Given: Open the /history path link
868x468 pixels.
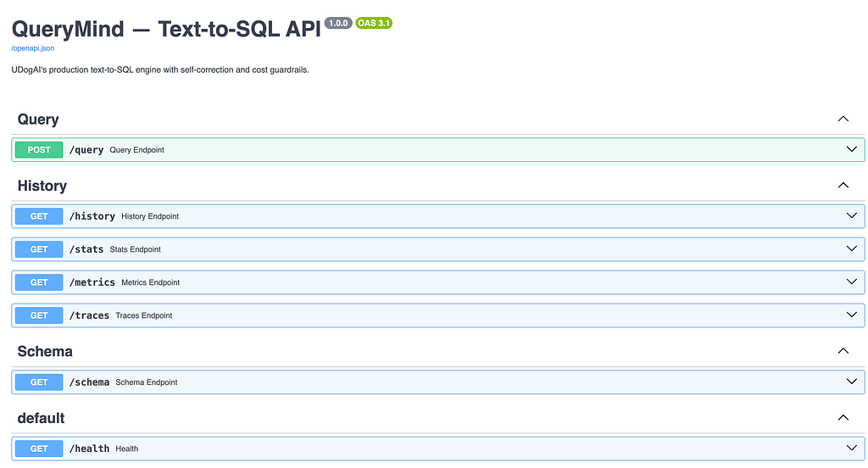Looking at the screenshot, I should (x=92, y=216).
